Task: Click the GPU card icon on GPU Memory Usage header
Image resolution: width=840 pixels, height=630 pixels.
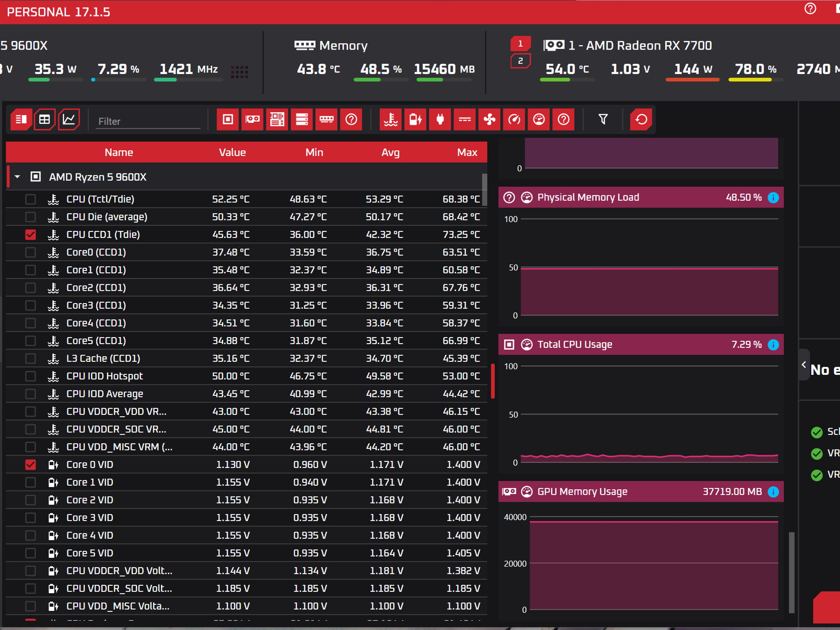Action: [x=509, y=491]
